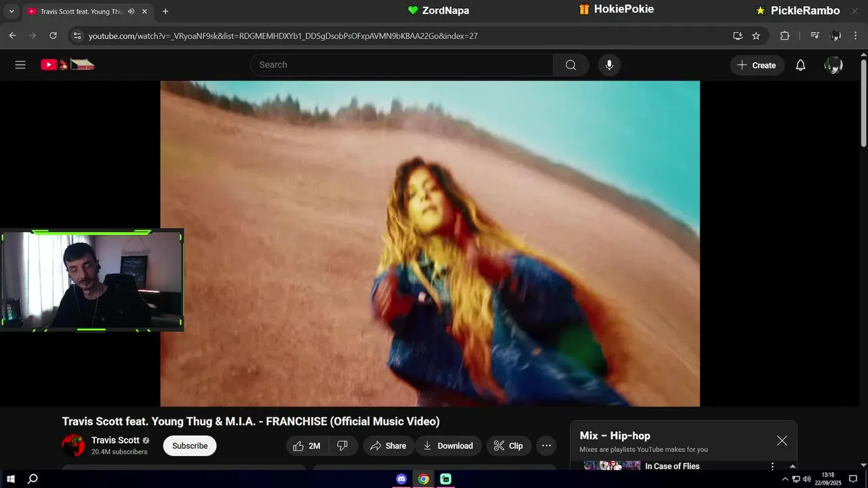Open Chrome profile avatar
The width and height of the screenshot is (868, 488).
click(835, 36)
